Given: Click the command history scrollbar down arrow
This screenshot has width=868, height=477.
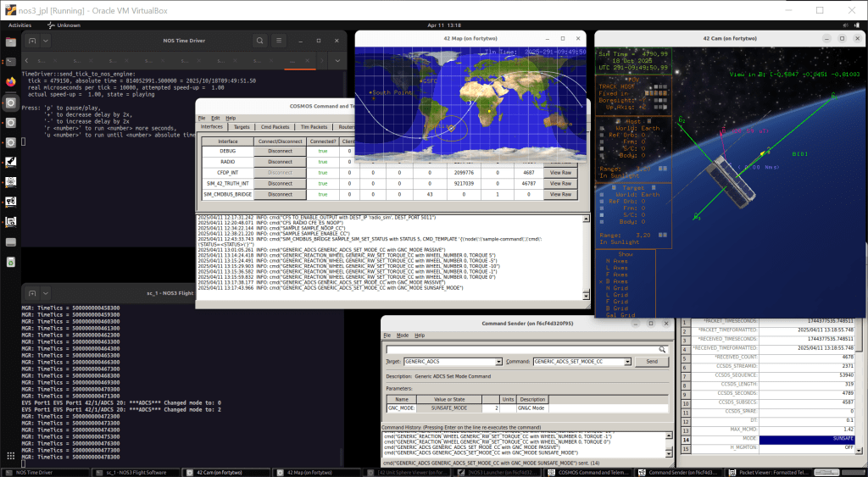Looking at the screenshot, I should (x=669, y=455).
